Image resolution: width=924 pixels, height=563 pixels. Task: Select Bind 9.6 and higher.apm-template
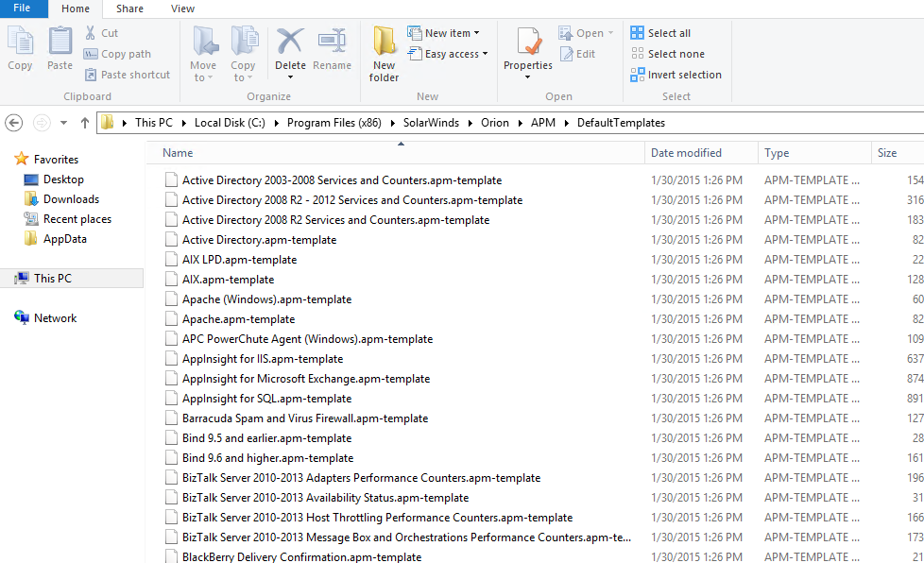point(267,458)
